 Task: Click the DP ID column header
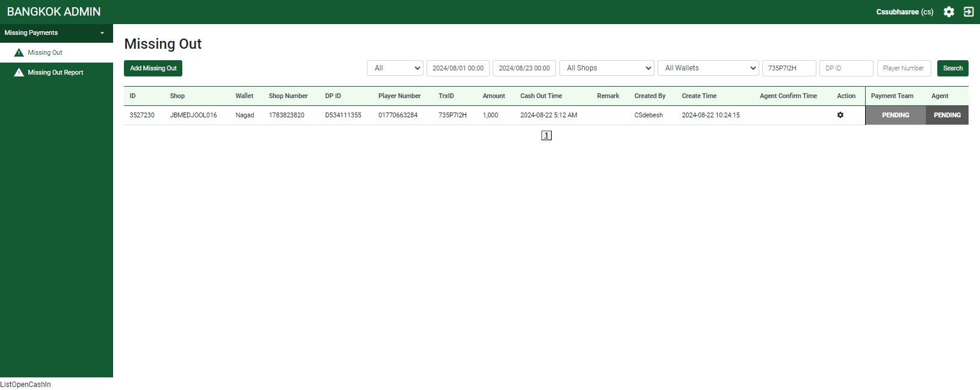333,96
